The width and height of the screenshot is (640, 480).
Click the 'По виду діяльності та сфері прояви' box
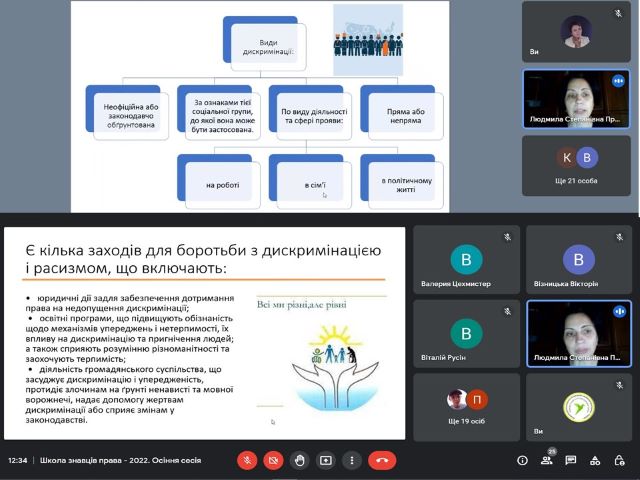[x=314, y=116]
